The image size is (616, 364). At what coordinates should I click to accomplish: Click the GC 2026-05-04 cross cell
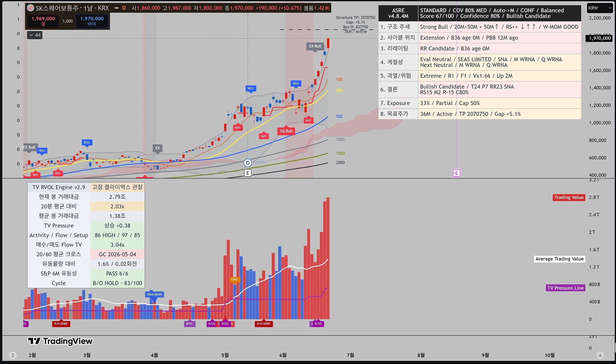coord(117,254)
